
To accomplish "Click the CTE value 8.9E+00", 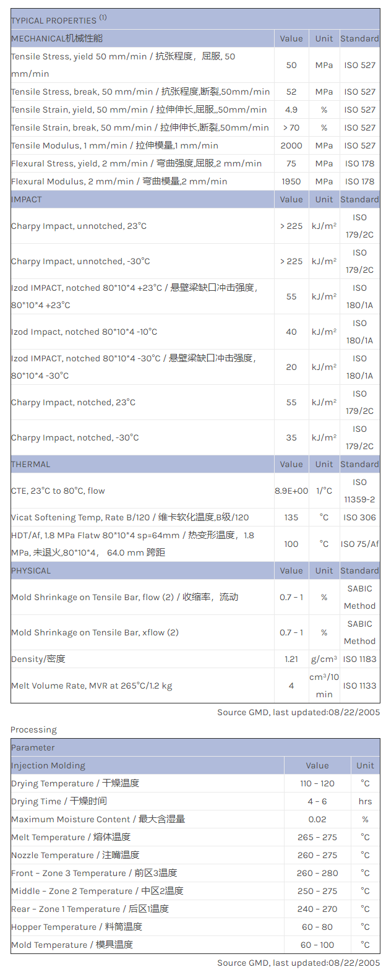I will pyautogui.click(x=291, y=491).
